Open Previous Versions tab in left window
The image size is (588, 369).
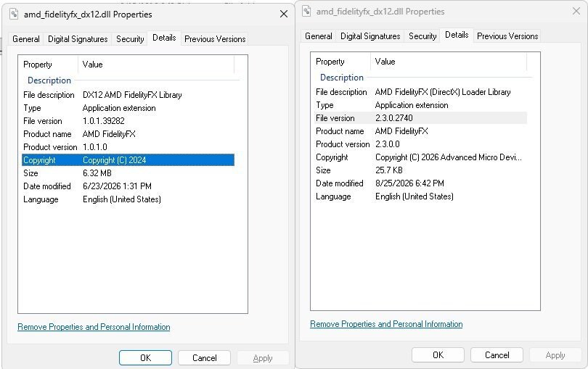tap(215, 39)
